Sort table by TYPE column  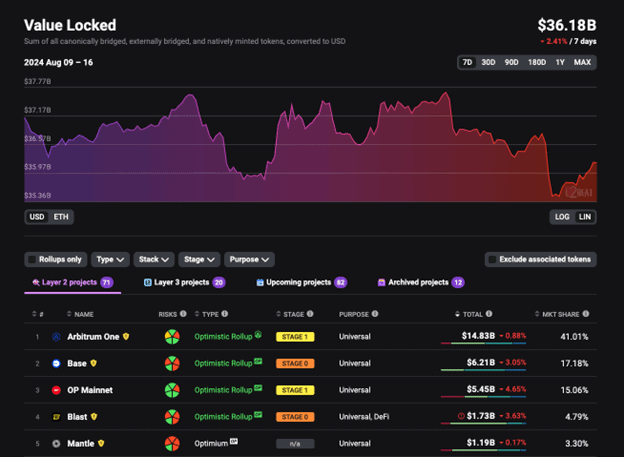click(x=207, y=314)
